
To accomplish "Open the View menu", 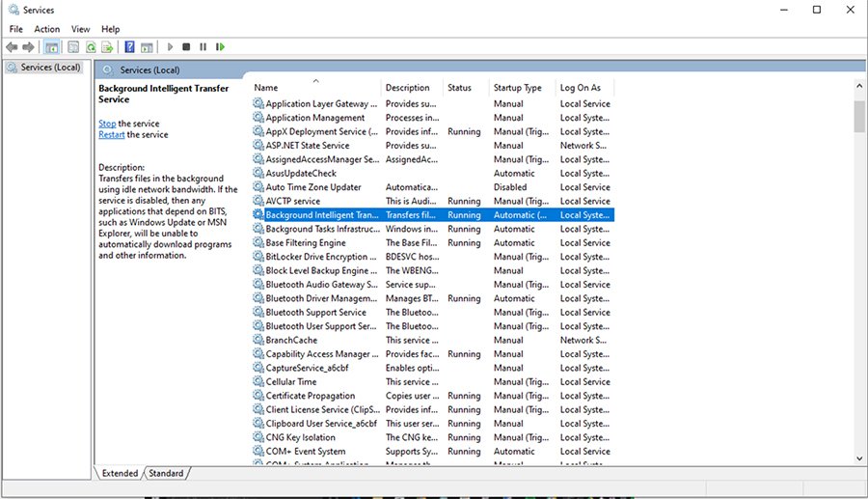I will pyautogui.click(x=80, y=29).
